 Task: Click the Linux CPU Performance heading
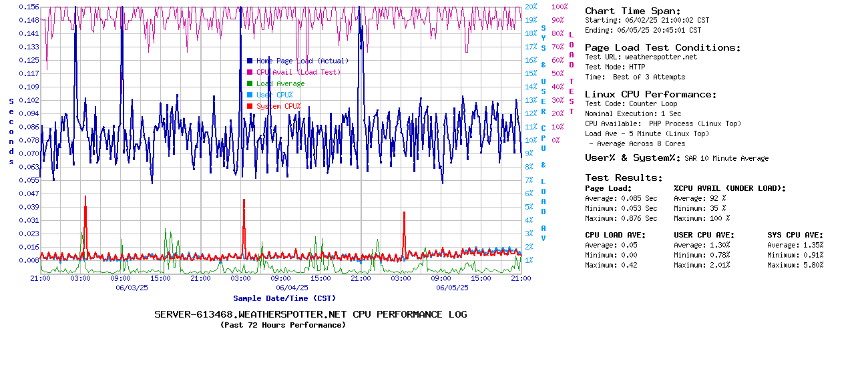coord(650,94)
